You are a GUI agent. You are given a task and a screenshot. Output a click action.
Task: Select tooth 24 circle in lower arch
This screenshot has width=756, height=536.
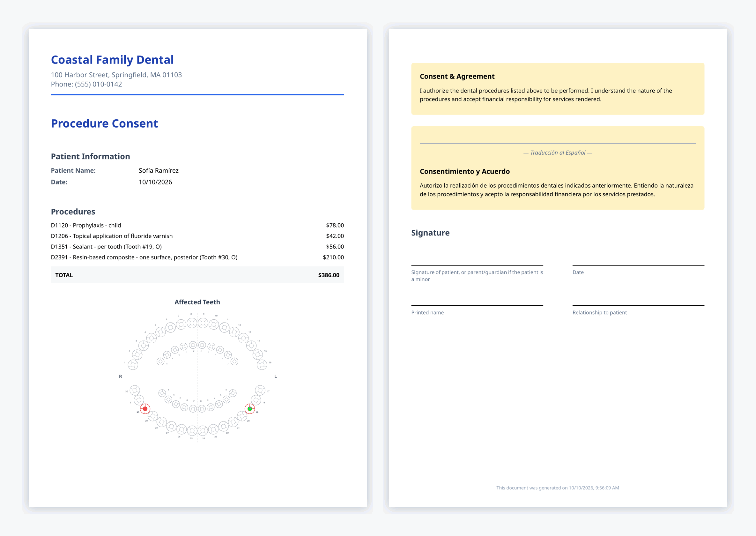tap(203, 430)
